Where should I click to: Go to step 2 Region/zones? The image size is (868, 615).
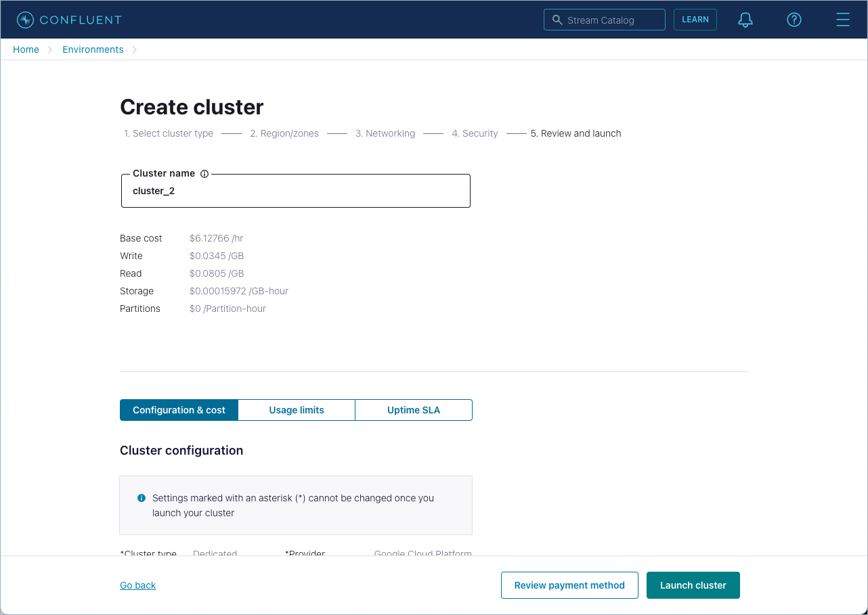pyautogui.click(x=284, y=133)
